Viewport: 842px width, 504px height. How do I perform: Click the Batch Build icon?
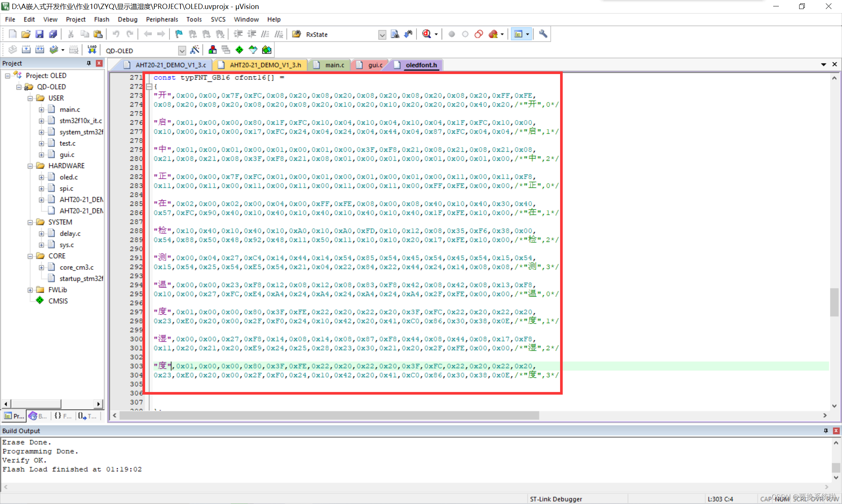tap(54, 50)
